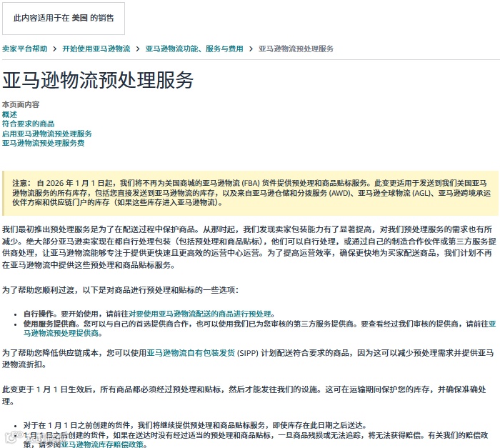Click bullet 对于在 1 月 1 日之前创建的货件

pos(195,425)
